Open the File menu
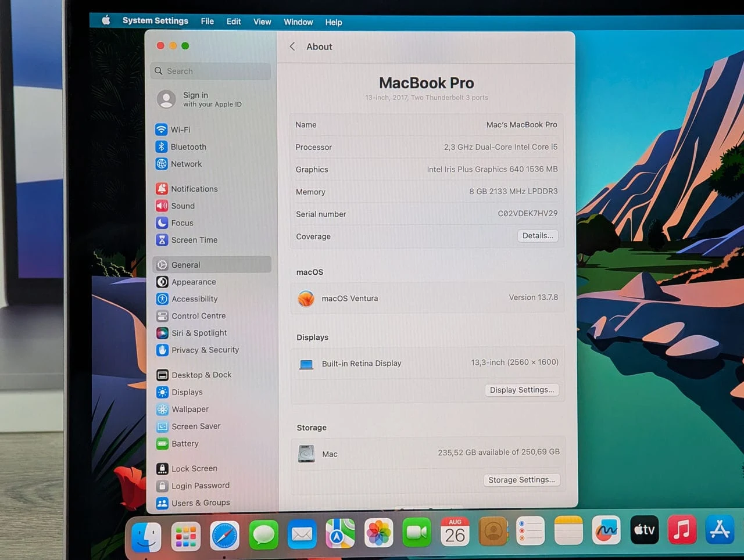This screenshot has height=560, width=744. 208,21
